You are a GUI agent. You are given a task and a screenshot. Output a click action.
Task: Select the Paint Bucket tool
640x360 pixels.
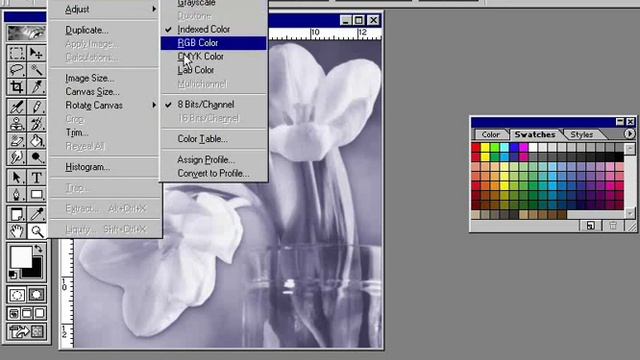(36, 140)
